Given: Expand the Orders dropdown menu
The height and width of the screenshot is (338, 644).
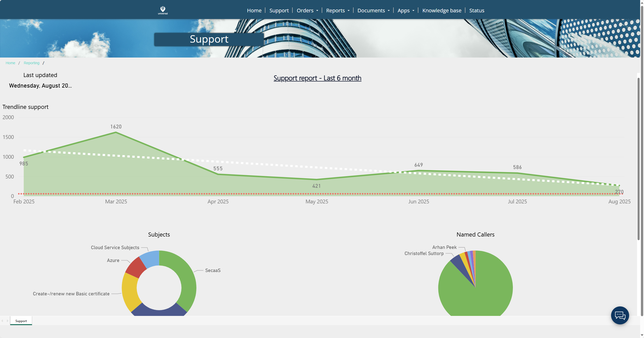Looking at the screenshot, I should tap(307, 11).
